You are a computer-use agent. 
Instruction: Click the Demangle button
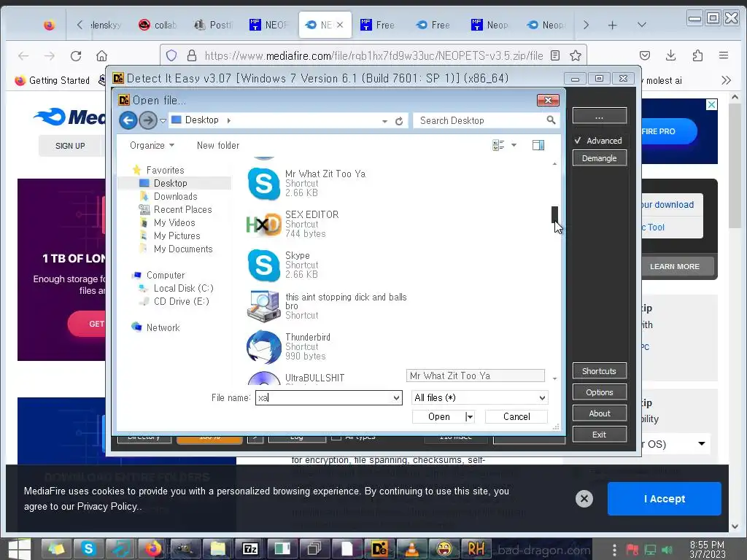point(600,158)
